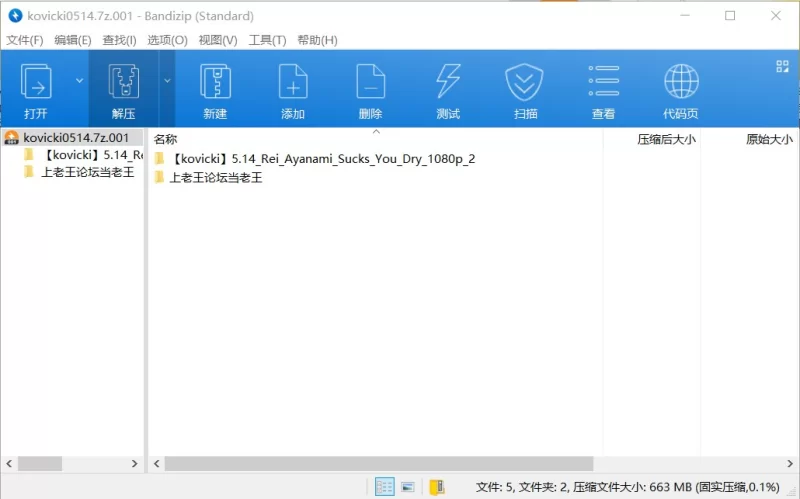This screenshot has width=800, height=499.
Task: Select 上老王论坛当老王 folder in the file list
Action: 208,178
